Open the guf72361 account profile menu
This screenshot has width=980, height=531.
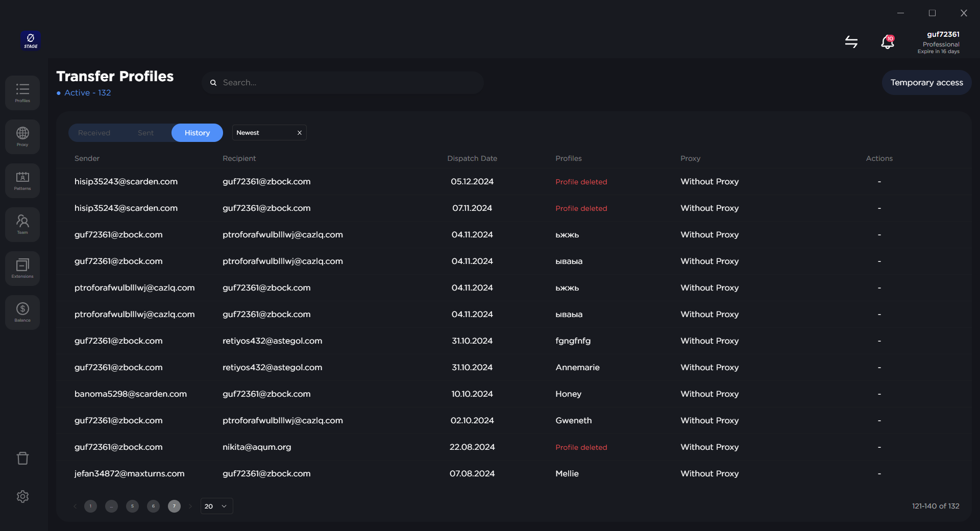tap(942, 42)
